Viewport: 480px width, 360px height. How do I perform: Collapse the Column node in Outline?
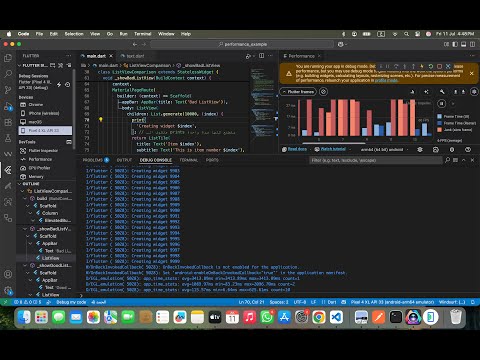(30, 213)
